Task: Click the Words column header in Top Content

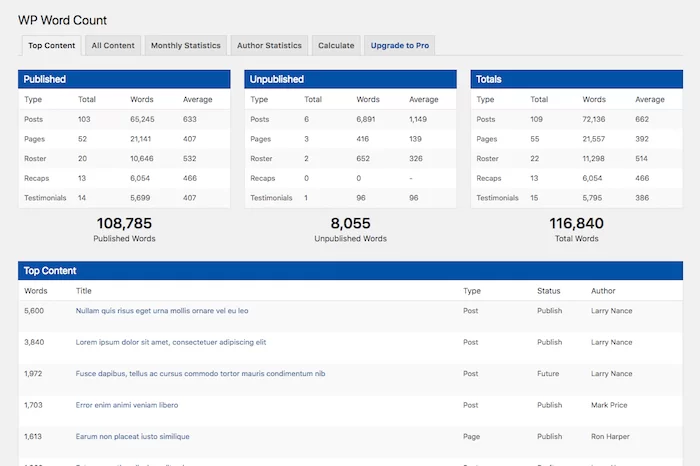Action: [x=36, y=291]
